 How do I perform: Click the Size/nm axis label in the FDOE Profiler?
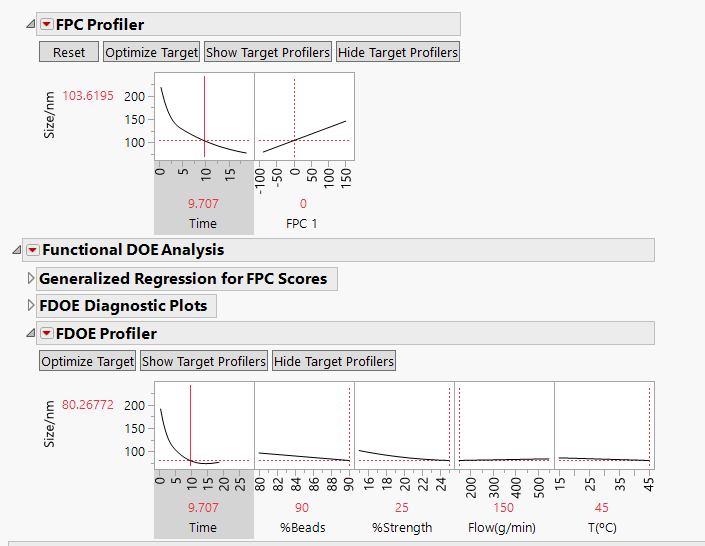pyautogui.click(x=49, y=424)
